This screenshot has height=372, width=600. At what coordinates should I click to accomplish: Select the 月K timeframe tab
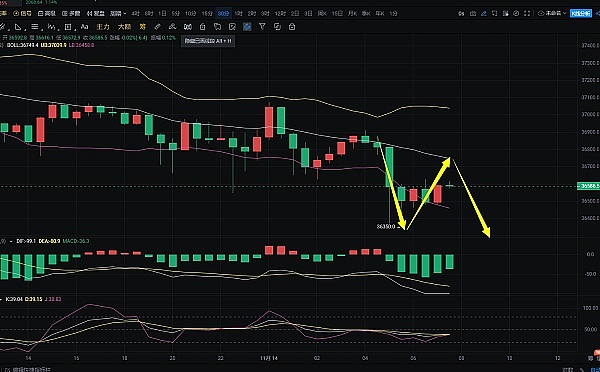[352, 13]
